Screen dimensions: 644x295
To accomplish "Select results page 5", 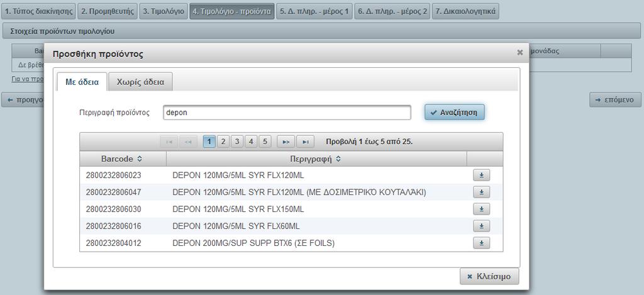I will pos(265,142).
